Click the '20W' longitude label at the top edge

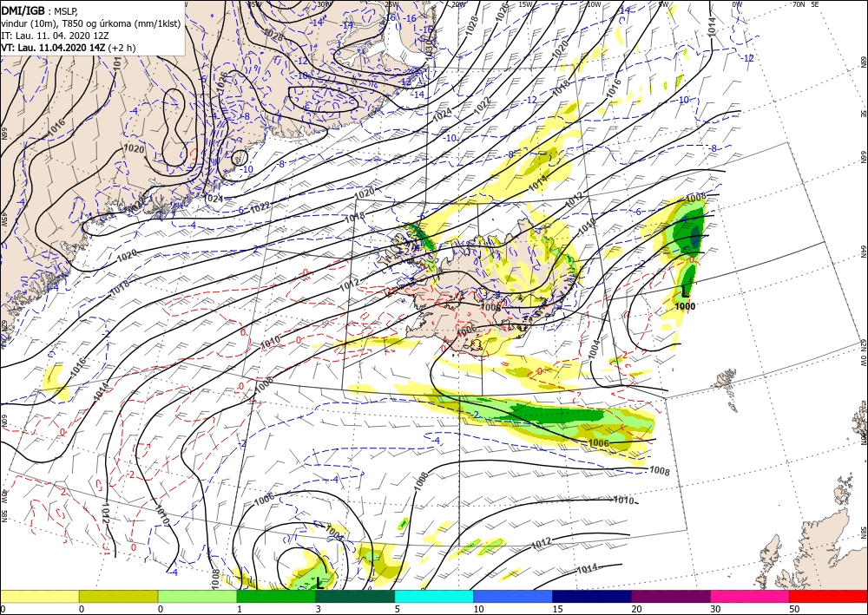[457, 4]
